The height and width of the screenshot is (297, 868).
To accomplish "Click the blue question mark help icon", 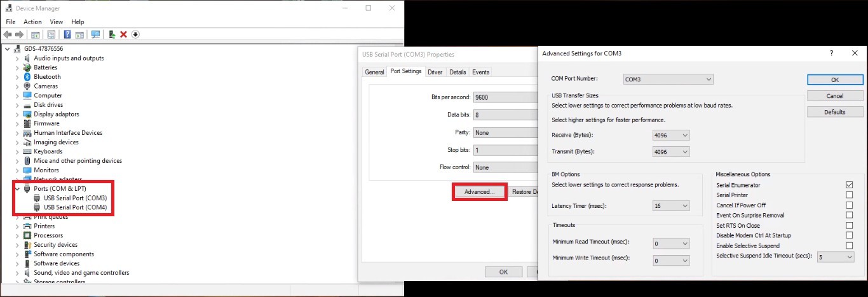I will 67,34.
